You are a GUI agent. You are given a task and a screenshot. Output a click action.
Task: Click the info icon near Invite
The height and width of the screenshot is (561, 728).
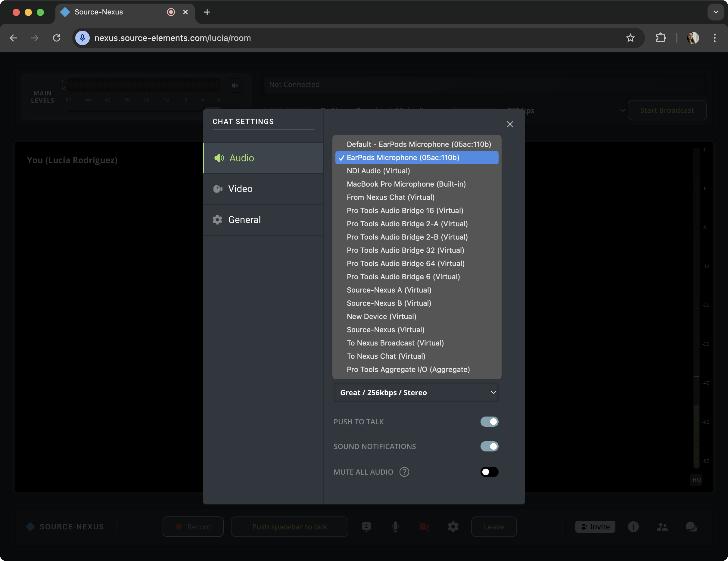point(633,527)
